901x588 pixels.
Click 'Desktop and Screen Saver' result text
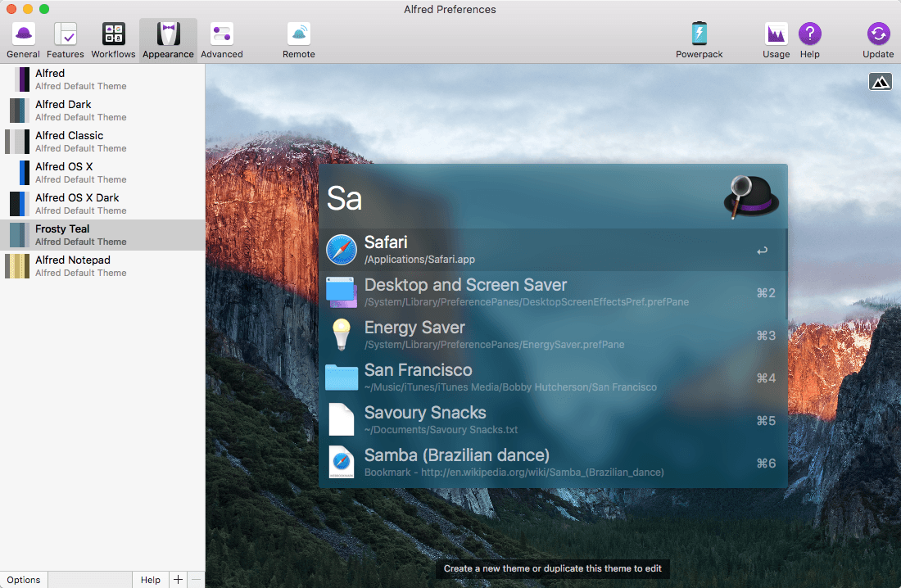tap(465, 284)
